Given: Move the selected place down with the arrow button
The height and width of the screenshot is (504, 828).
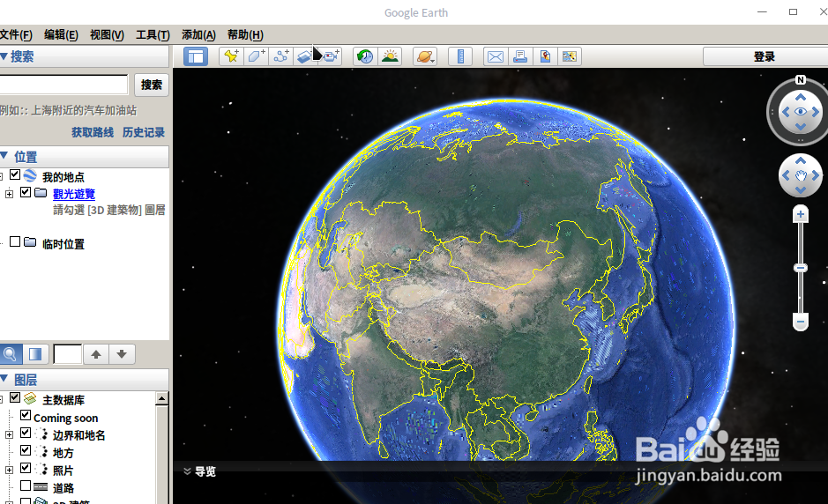Looking at the screenshot, I should pos(122,354).
